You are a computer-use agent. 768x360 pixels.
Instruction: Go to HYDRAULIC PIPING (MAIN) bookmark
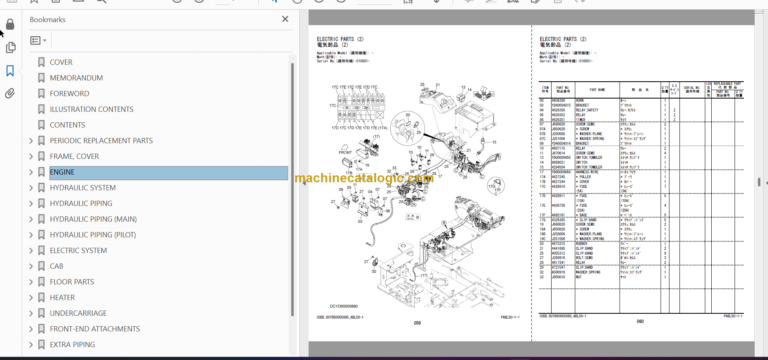[93, 219]
